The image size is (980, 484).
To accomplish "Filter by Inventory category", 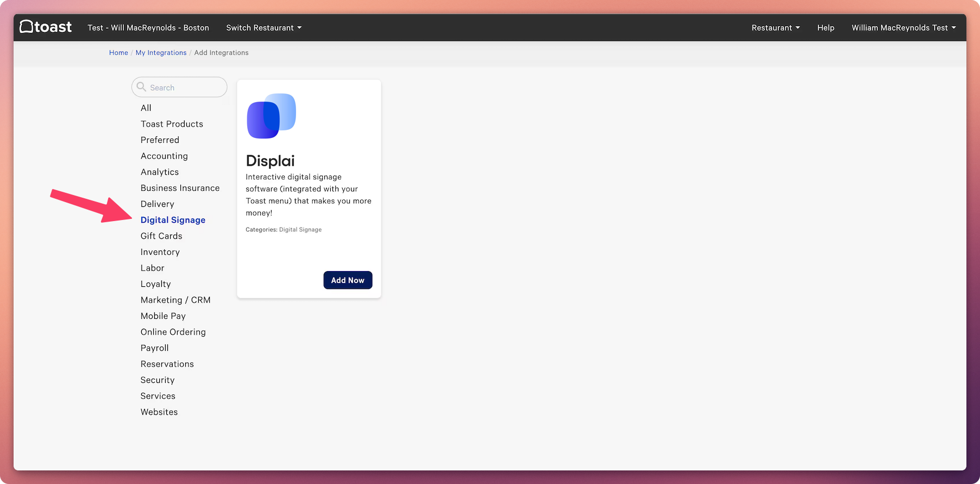I will pos(160,252).
